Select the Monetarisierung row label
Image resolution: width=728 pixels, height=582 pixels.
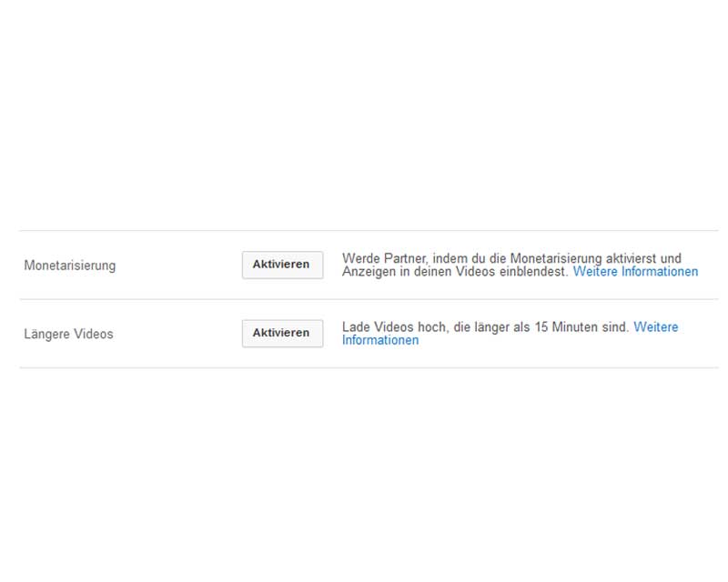(70, 266)
